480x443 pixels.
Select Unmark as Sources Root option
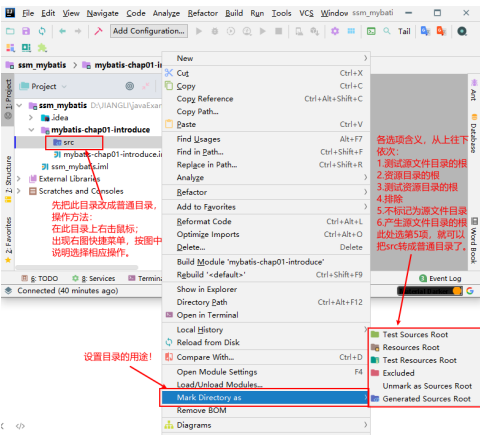[x=425, y=386]
